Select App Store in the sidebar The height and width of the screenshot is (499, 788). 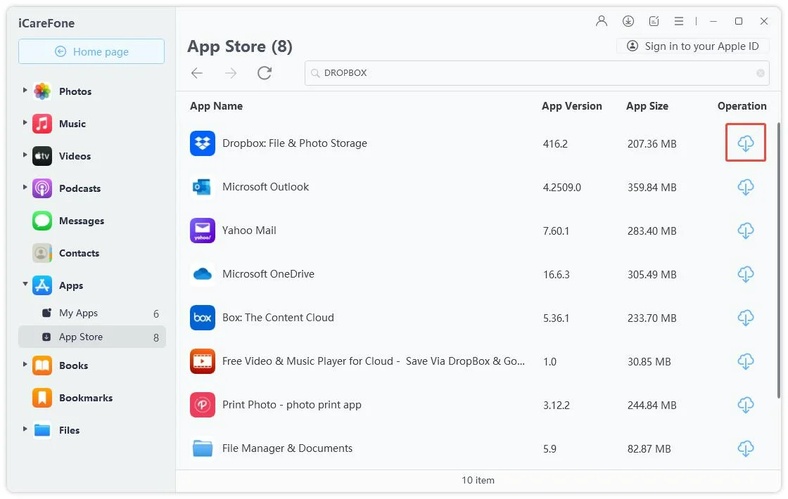92,337
